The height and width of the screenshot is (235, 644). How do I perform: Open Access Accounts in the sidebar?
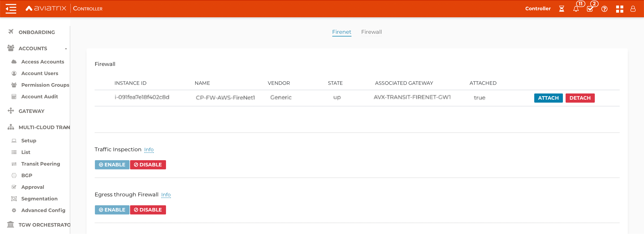tap(43, 62)
